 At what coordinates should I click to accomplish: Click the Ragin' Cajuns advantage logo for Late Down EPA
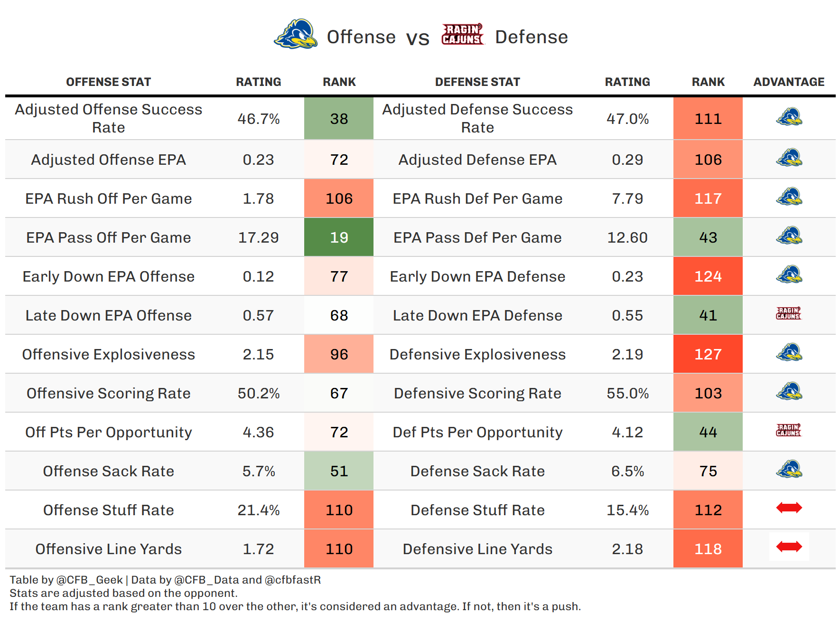pyautogui.click(x=788, y=313)
